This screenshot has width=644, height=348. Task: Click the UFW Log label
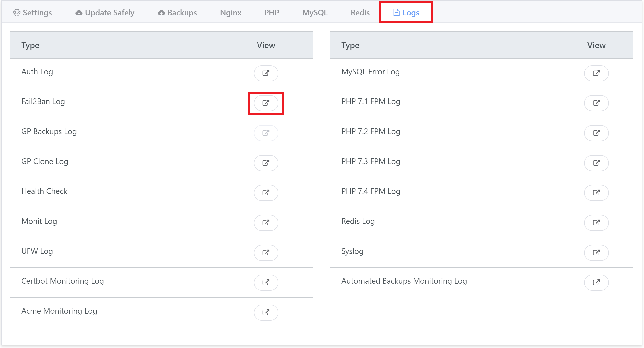(37, 251)
